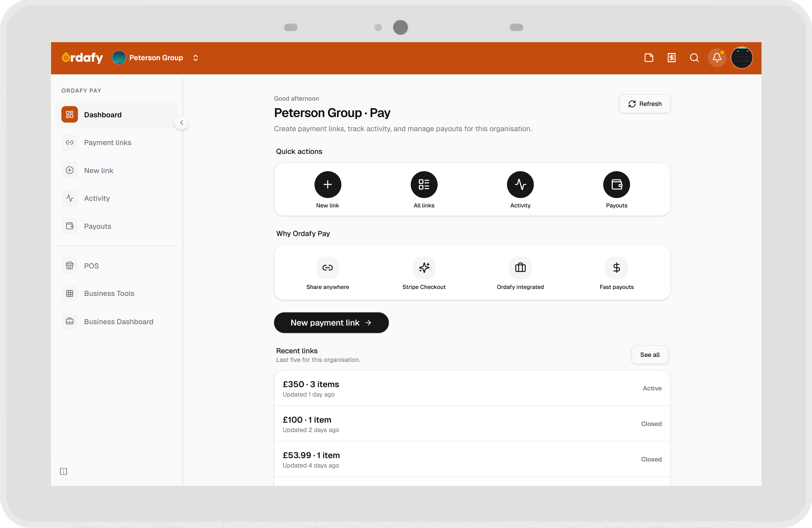This screenshot has width=812, height=528.
Task: Open Payment links in sidebar
Action: click(117, 143)
